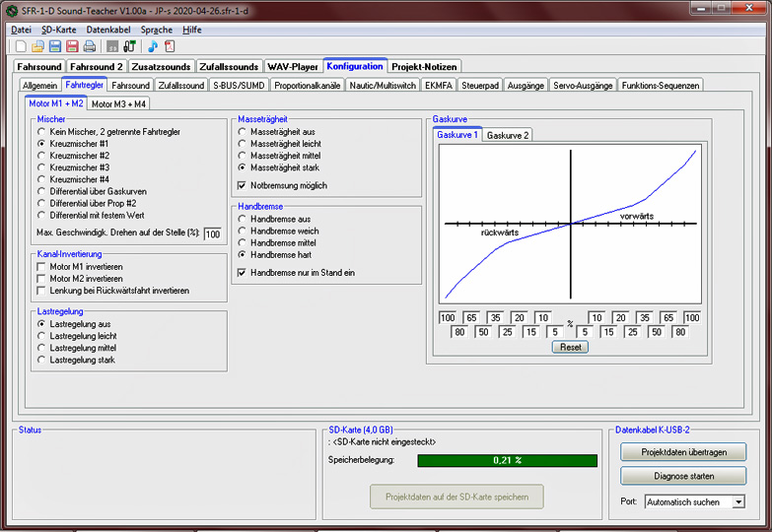Click the SD card toolbar icon
The width and height of the screenshot is (772, 532).
[x=112, y=46]
